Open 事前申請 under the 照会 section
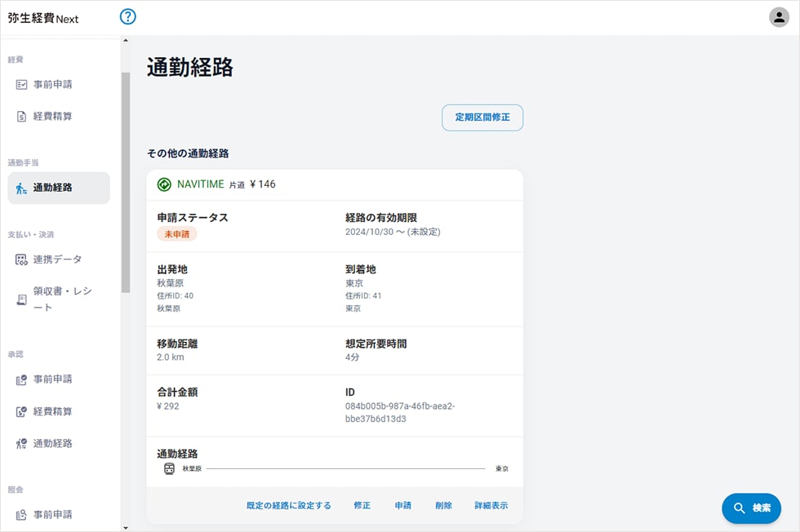800x532 pixels. point(52,514)
